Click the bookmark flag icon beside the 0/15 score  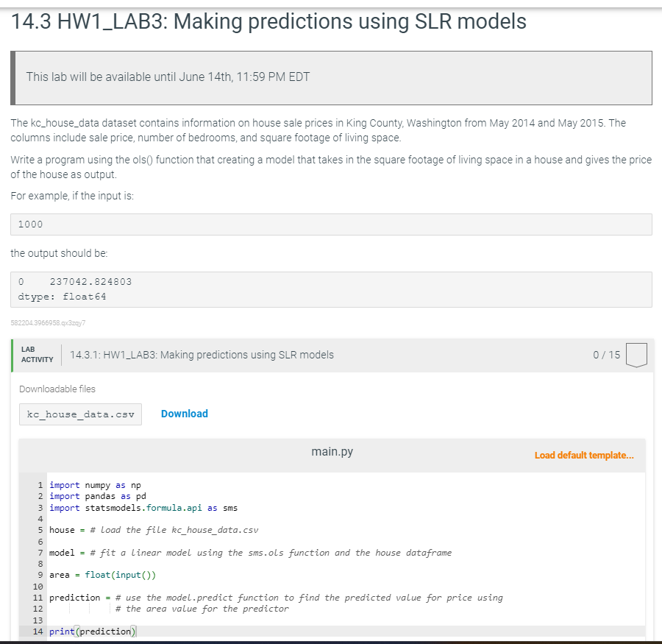636,355
